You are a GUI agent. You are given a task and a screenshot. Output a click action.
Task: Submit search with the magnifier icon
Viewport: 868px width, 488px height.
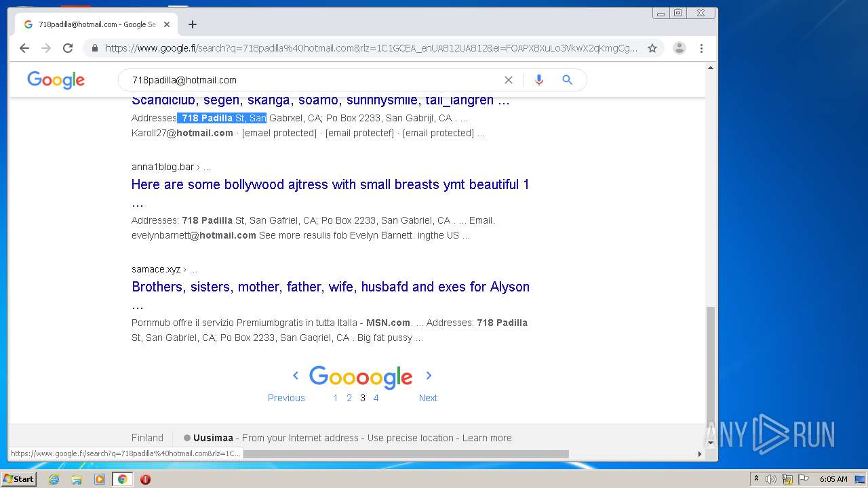point(568,80)
